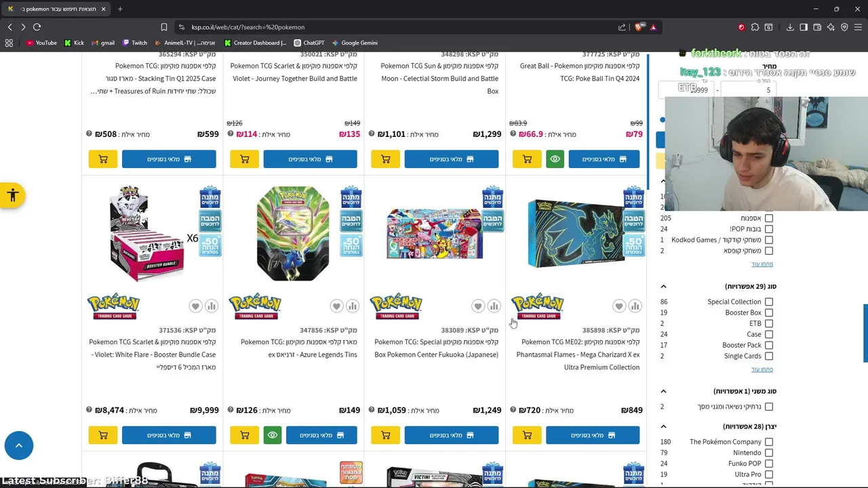Open the Twitch bookmark
The width and height of the screenshot is (868, 488).
tap(135, 43)
